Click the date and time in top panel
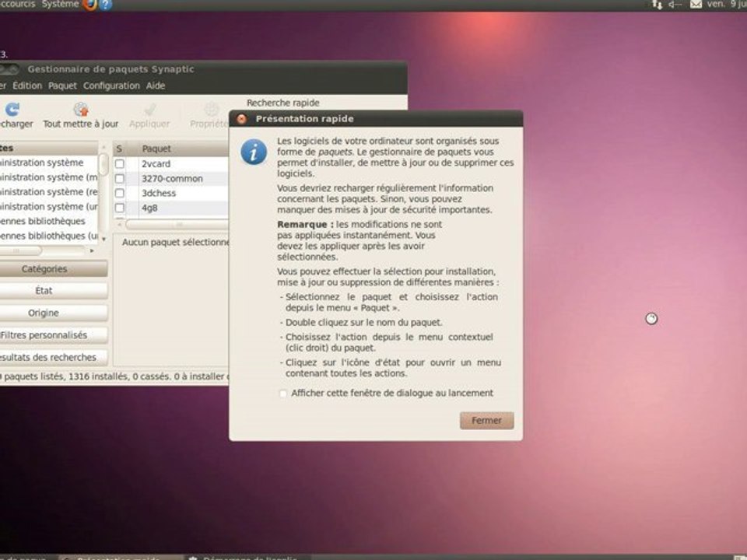The image size is (747, 560). [727, 5]
